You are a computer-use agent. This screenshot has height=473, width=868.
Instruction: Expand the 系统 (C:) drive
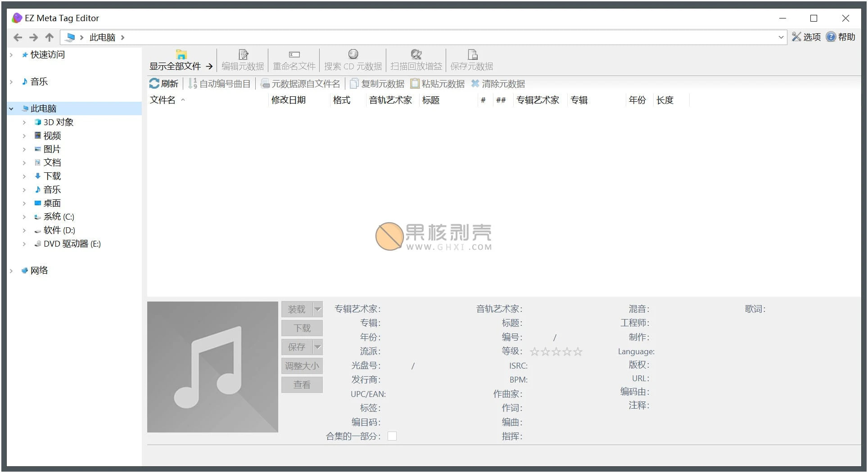pos(25,216)
